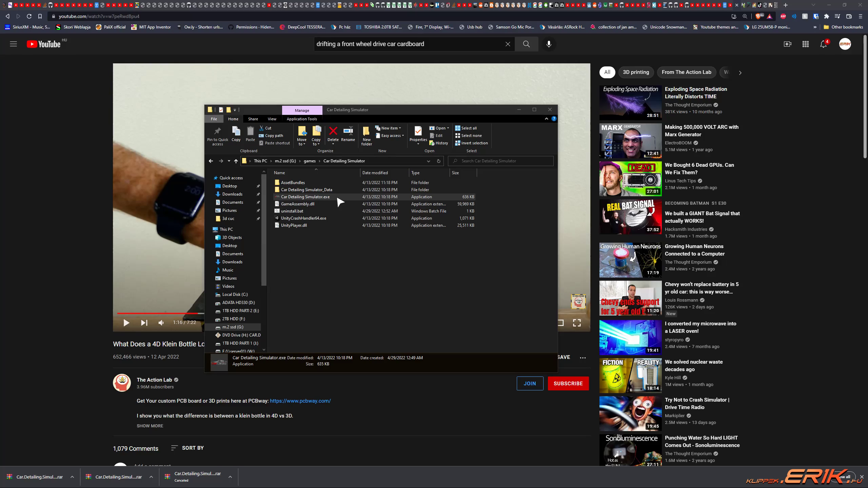Click the Properties icon in ribbon
This screenshot has width=868, height=488.
[418, 131]
